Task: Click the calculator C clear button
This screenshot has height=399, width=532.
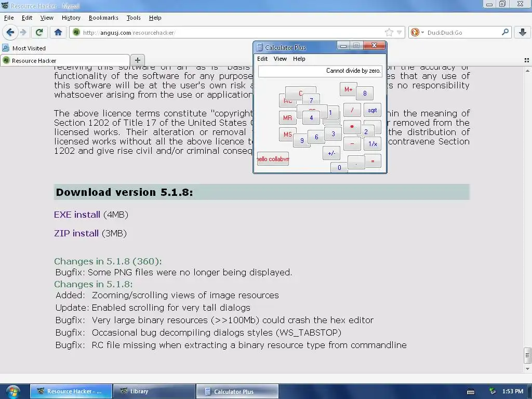Action: point(301,92)
